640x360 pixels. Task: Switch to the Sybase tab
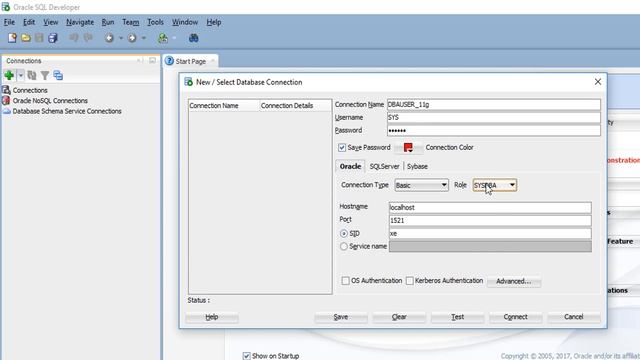point(417,166)
